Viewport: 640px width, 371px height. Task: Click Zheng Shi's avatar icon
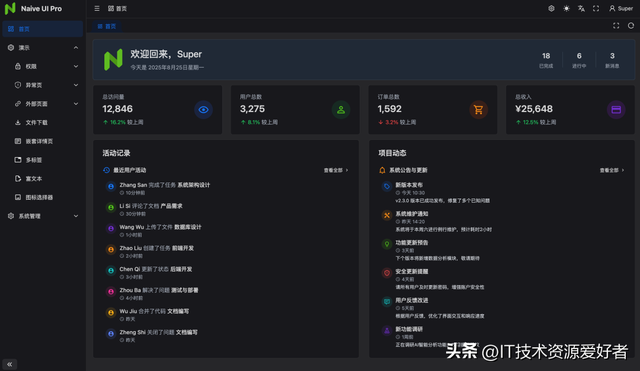coord(111,333)
